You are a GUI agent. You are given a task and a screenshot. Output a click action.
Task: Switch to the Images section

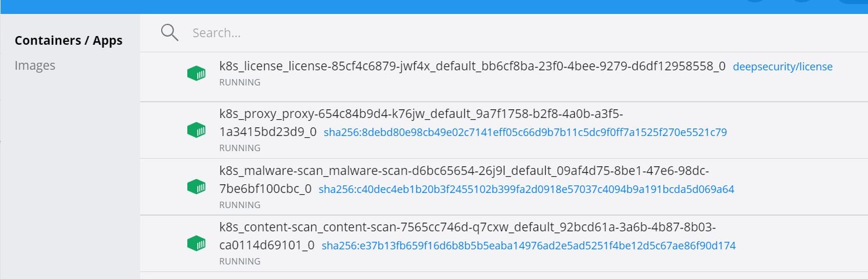pos(35,65)
